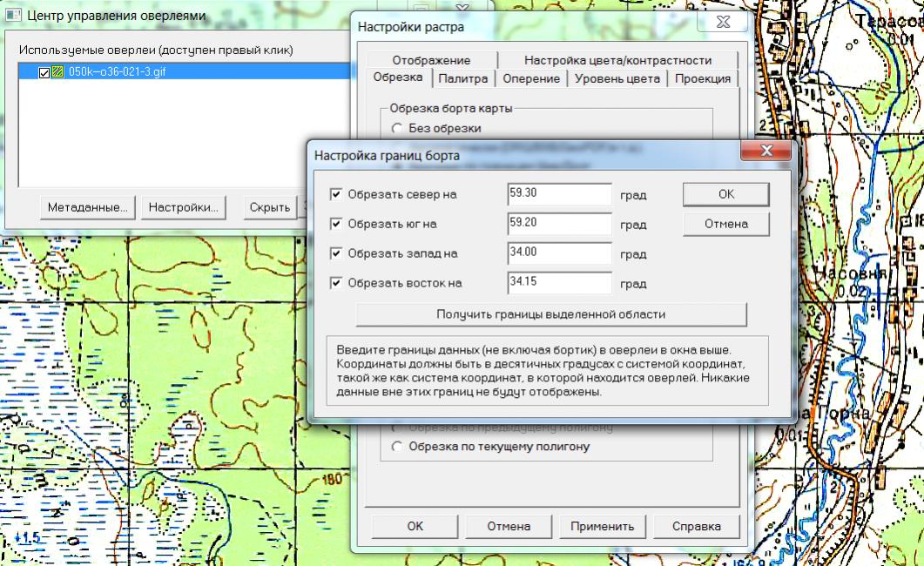Open the Настройка цвета/контрастности tab
924x566 pixels.
coord(617,60)
